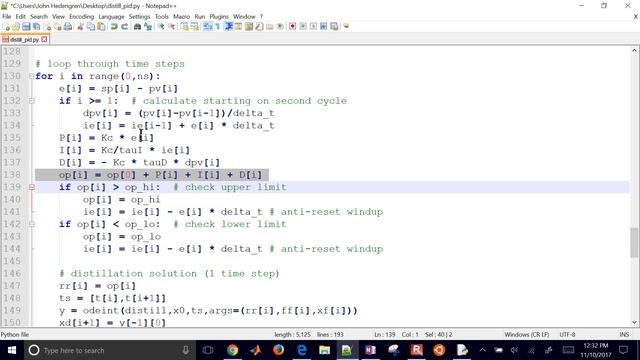The width and height of the screenshot is (640, 360).
Task: Open the Macro menu
Action: pos(181,17)
